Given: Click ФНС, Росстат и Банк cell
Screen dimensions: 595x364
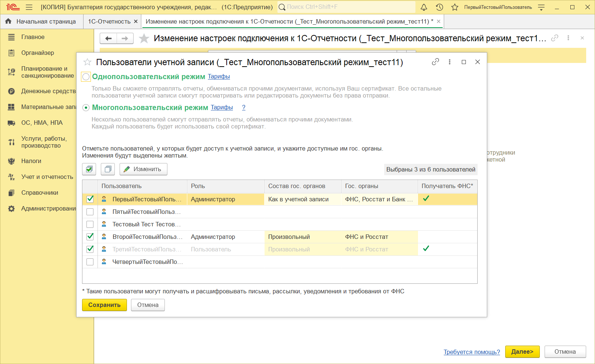Looking at the screenshot, I should (379, 199).
